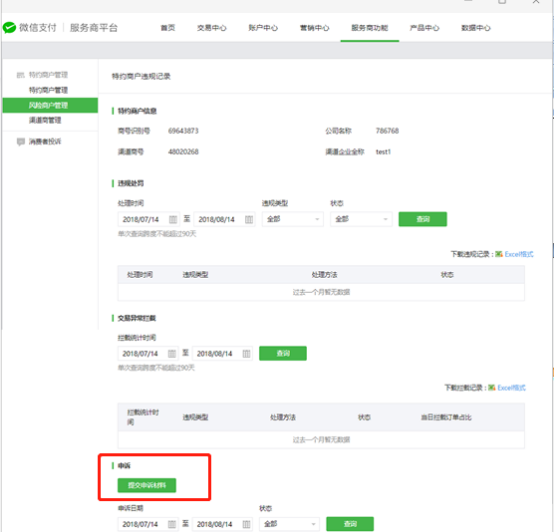Click the WeChat Pay logo
The image size is (554, 532).
[x=10, y=28]
